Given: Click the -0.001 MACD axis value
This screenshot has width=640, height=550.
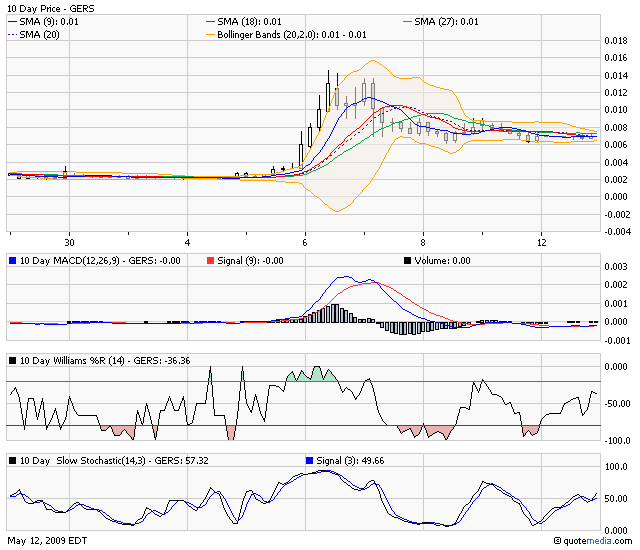Looking at the screenshot, I should pos(618,340).
